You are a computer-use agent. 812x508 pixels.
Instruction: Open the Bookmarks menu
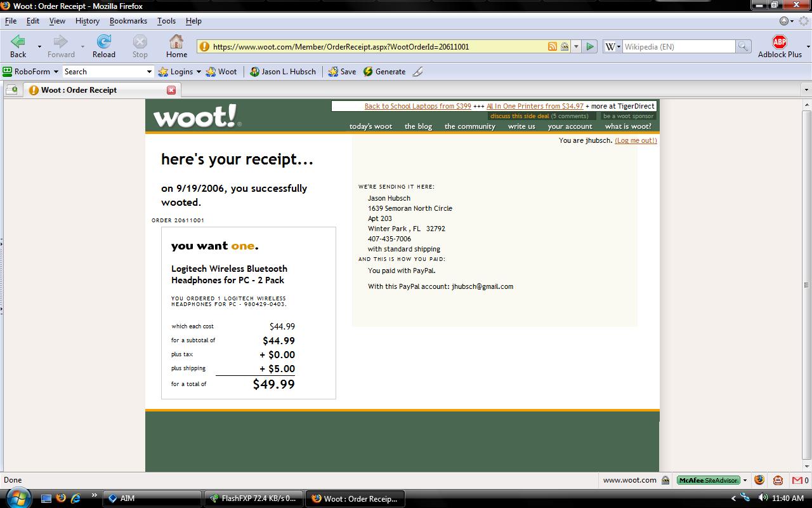tap(128, 21)
